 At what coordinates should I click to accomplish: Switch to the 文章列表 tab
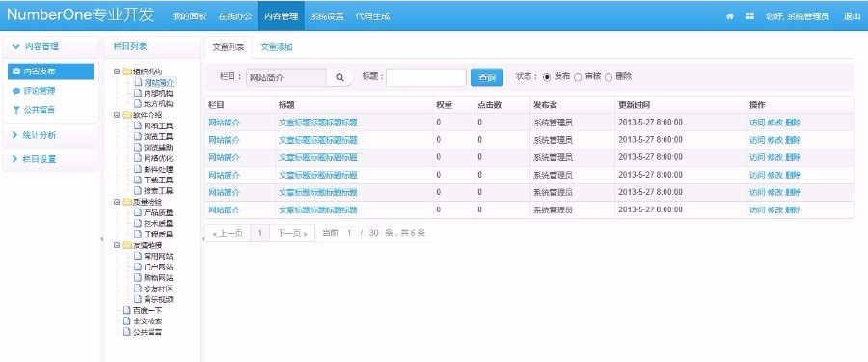[228, 47]
